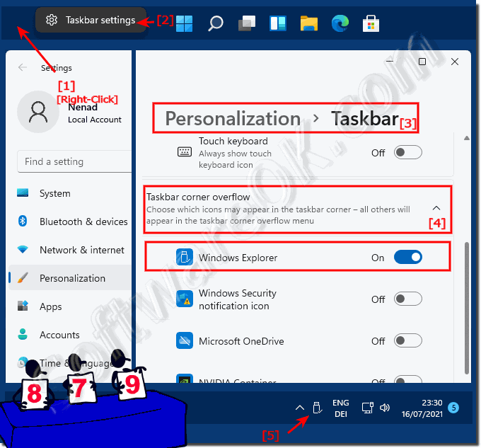The width and height of the screenshot is (481, 448).
Task: Switch input language via ENG DEI indicator
Action: click(x=341, y=408)
